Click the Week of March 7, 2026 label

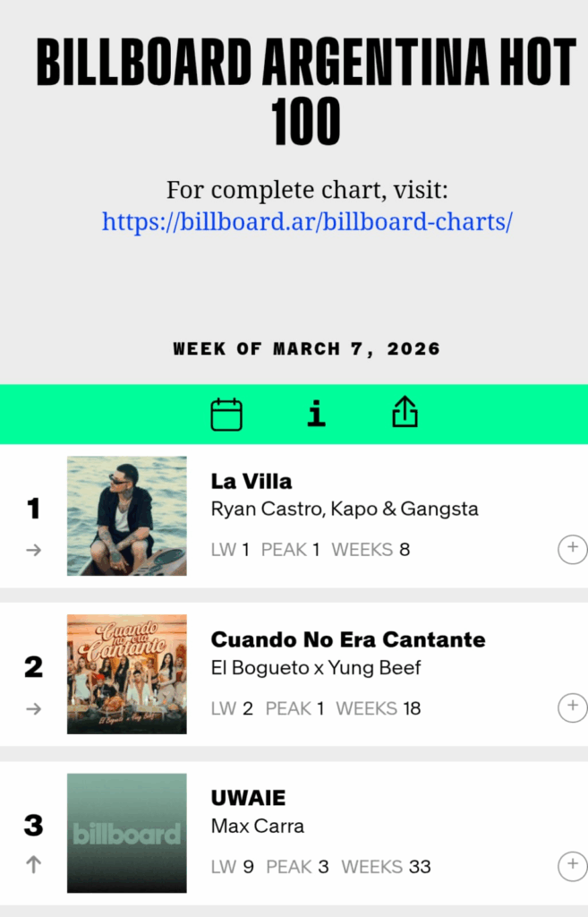[307, 348]
